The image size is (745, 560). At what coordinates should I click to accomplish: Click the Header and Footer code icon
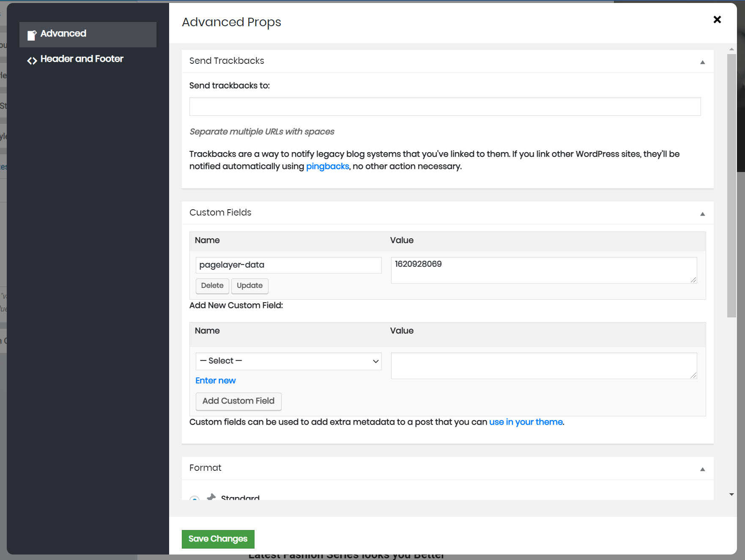32,61
